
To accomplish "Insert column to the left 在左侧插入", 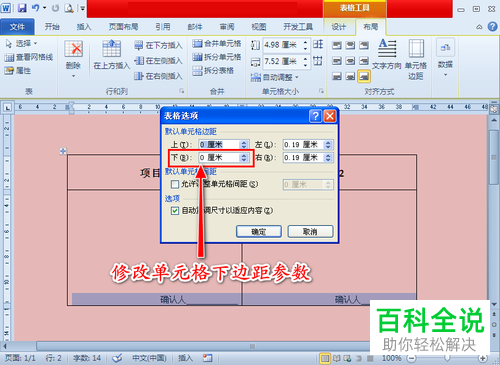I will [x=158, y=61].
